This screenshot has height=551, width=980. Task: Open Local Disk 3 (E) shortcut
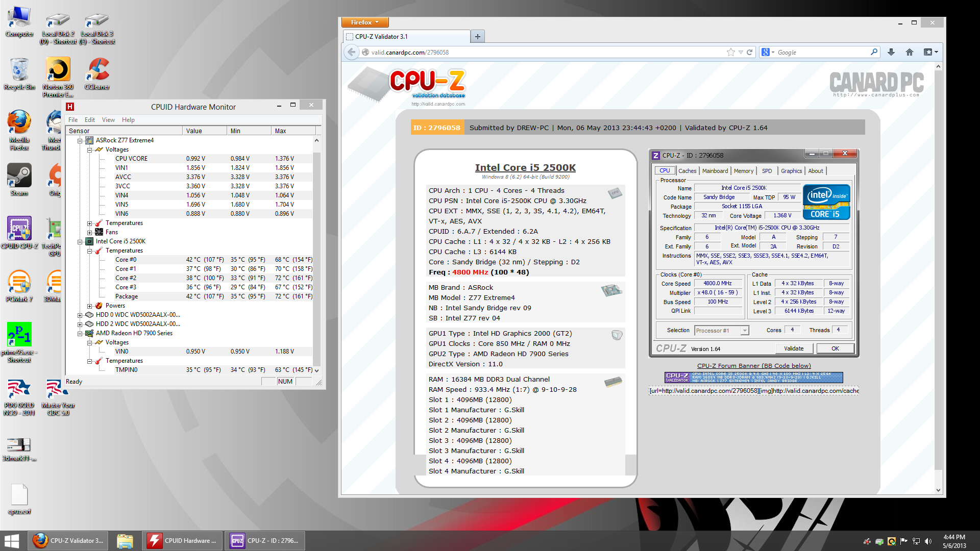pyautogui.click(x=97, y=28)
